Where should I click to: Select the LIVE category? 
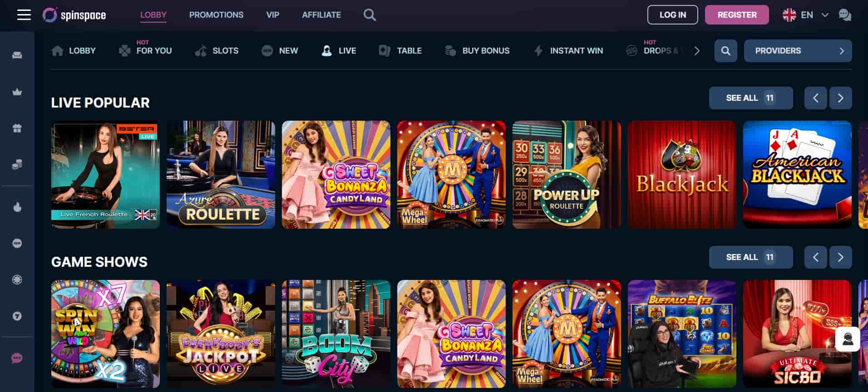point(339,51)
